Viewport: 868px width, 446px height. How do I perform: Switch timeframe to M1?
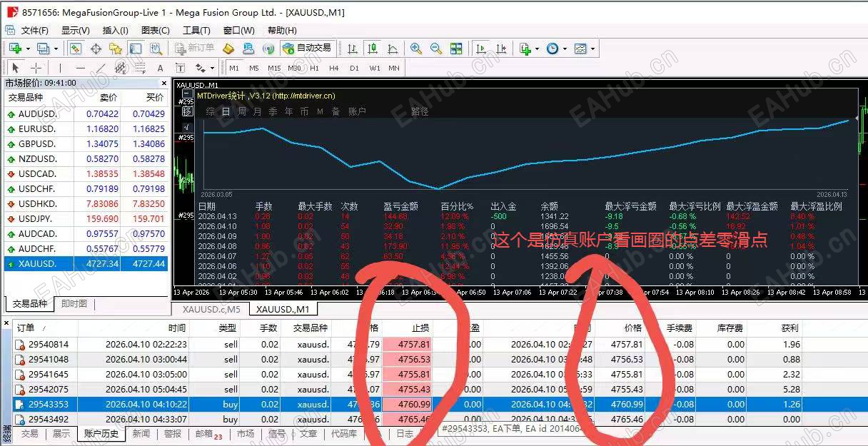[x=234, y=68]
